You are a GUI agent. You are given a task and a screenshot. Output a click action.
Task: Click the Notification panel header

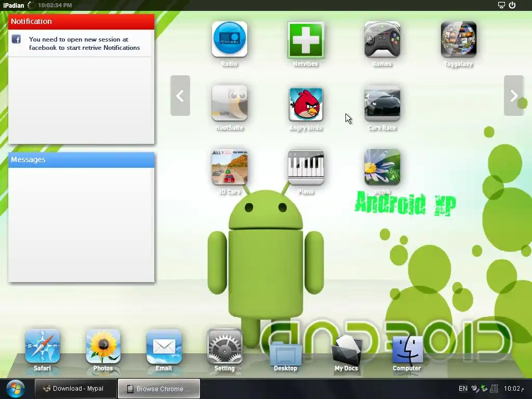pyautogui.click(x=82, y=21)
